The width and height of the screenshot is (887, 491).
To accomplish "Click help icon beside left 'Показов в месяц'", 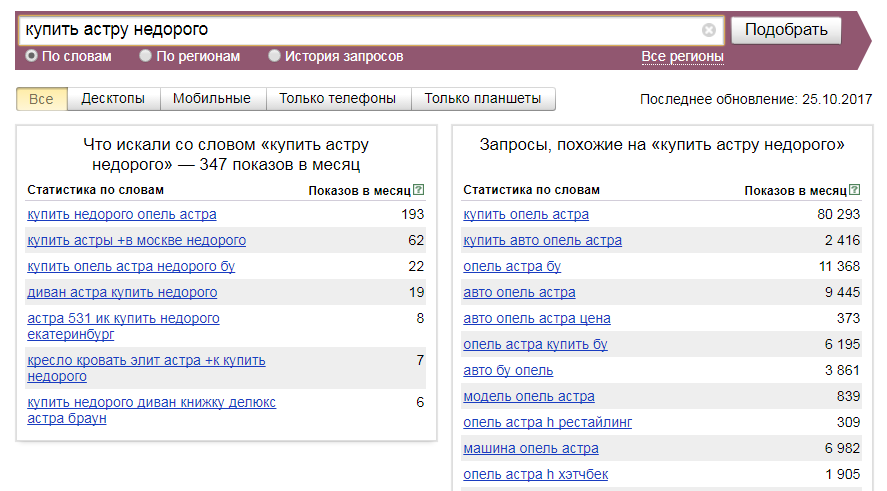I will click(x=419, y=190).
